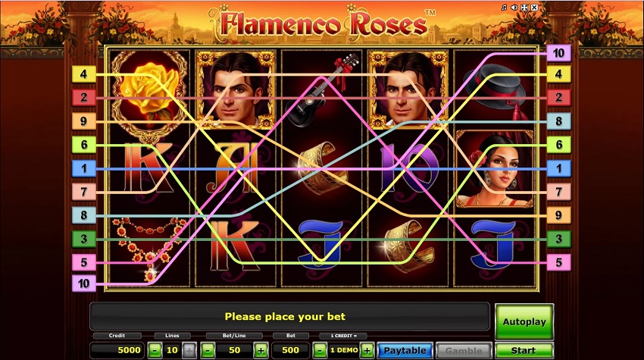644x360 pixels.
Task: Decrease the credit denomination value
Action: click(x=320, y=351)
